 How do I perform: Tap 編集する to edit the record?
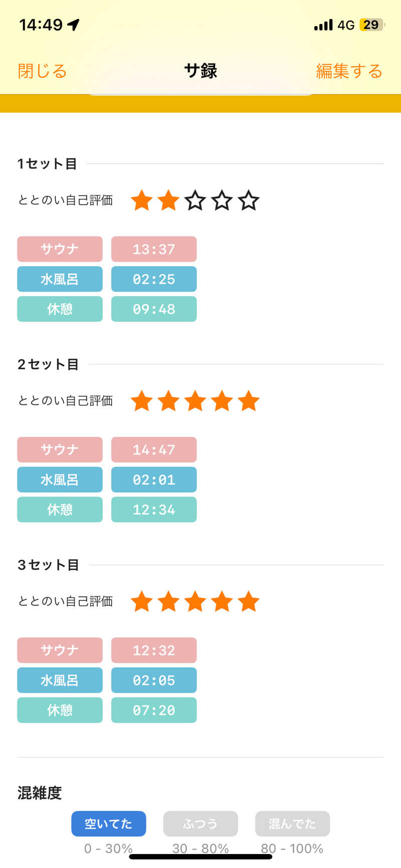click(x=349, y=71)
